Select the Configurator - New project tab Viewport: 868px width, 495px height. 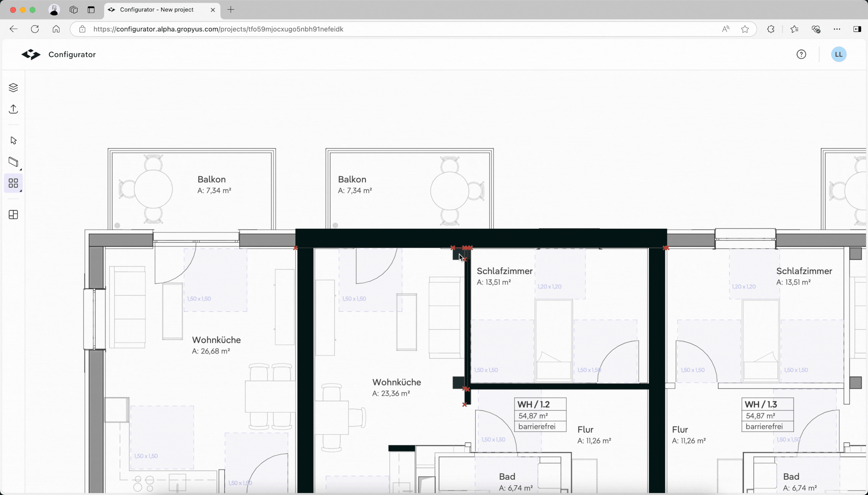[157, 10]
